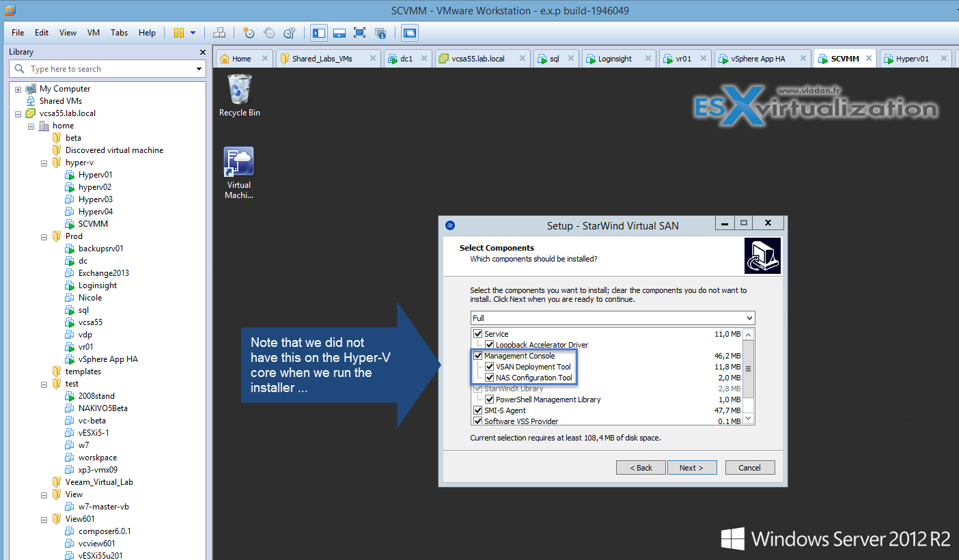Click the components list scroll up arrow

click(x=748, y=335)
